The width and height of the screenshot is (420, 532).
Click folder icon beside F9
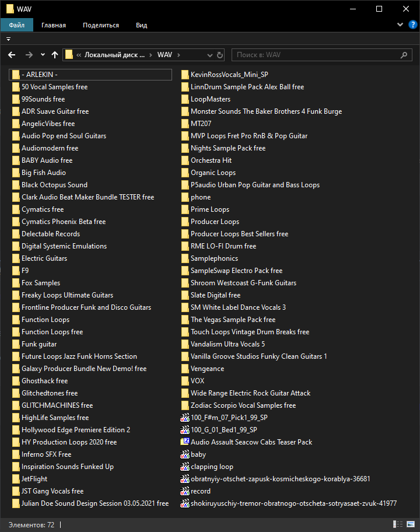(16, 271)
